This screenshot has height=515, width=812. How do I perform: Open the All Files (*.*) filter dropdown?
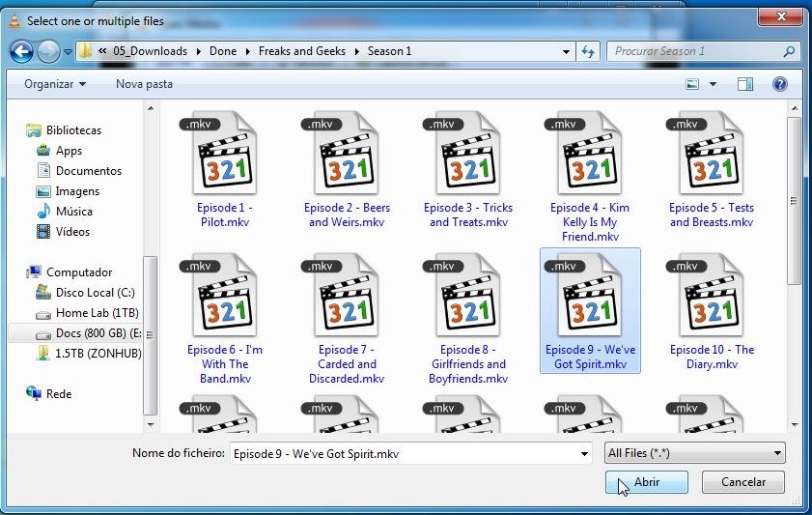click(x=694, y=453)
